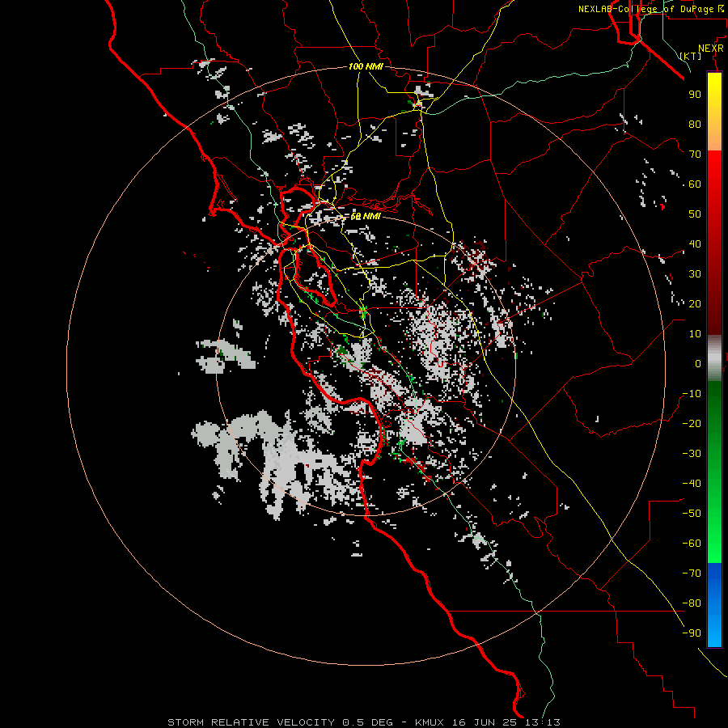Viewport: 728px width, 728px height.
Task: Click the -90 value on the velocity scale
Action: 692,633
